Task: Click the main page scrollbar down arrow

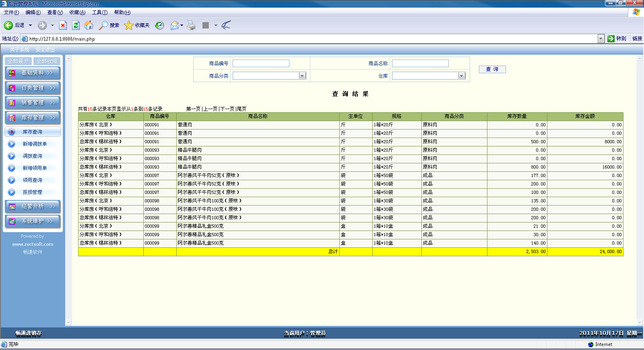Action: click(x=640, y=323)
